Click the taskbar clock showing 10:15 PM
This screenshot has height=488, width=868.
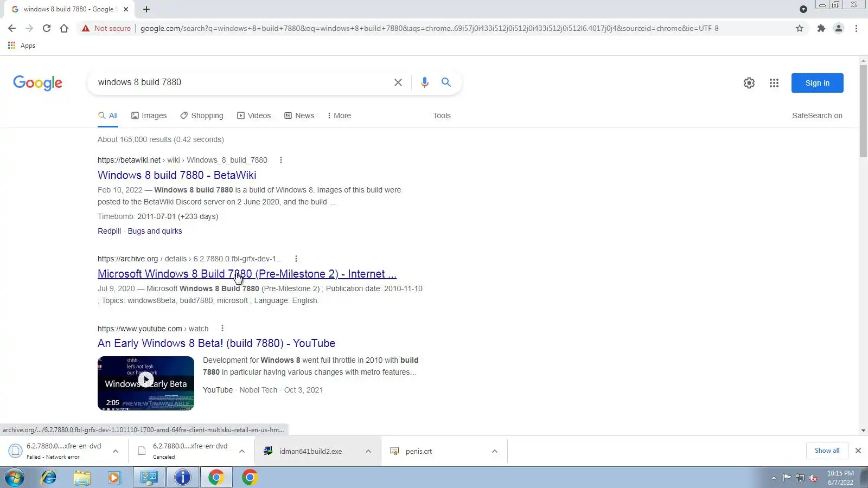coord(840,478)
